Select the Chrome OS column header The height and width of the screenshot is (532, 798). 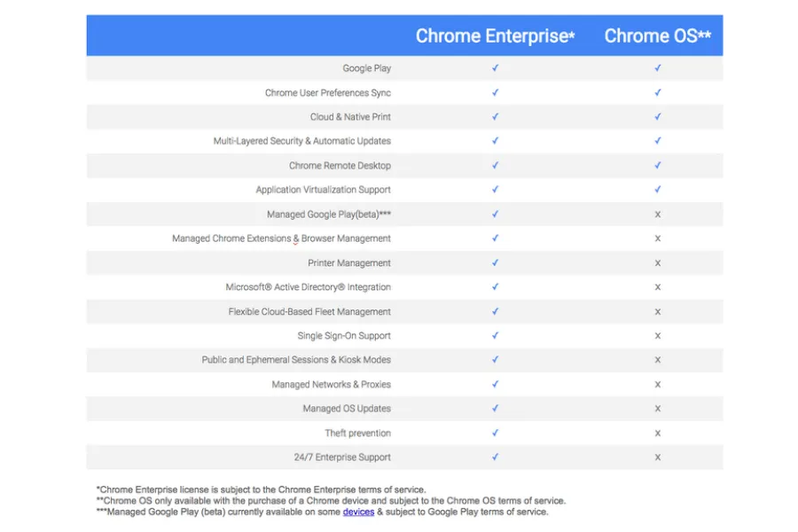click(657, 36)
